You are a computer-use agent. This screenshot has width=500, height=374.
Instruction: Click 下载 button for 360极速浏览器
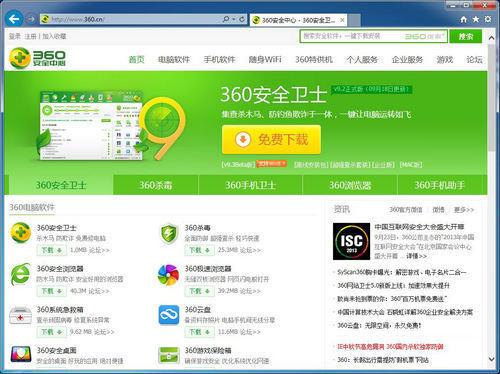click(199, 291)
